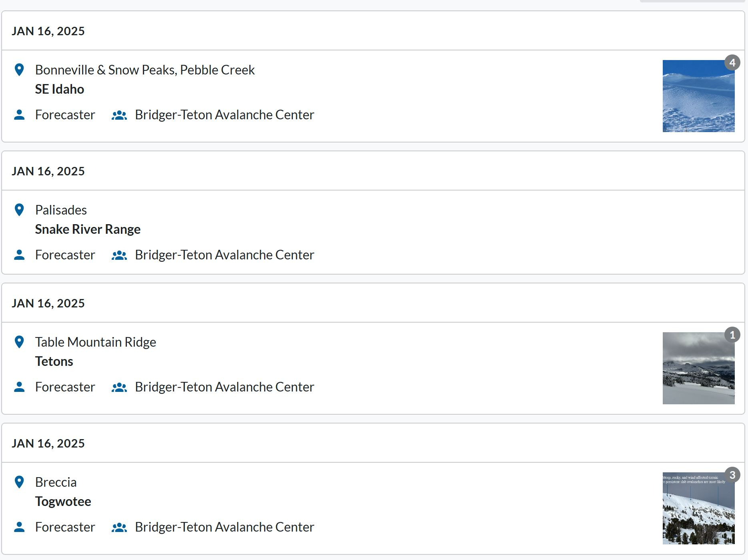
Task: Click Forecaster label in the Tetons card
Action: coord(65,387)
